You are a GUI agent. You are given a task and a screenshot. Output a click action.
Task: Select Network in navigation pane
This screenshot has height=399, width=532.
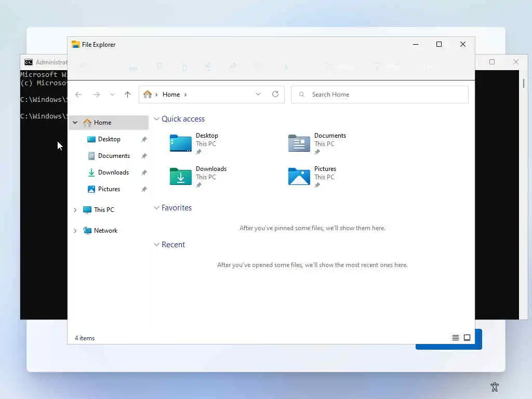105,230
